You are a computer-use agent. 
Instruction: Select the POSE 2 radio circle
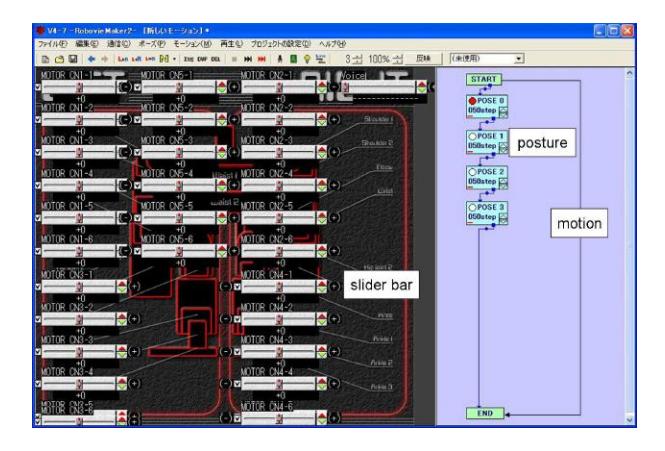coord(472,172)
